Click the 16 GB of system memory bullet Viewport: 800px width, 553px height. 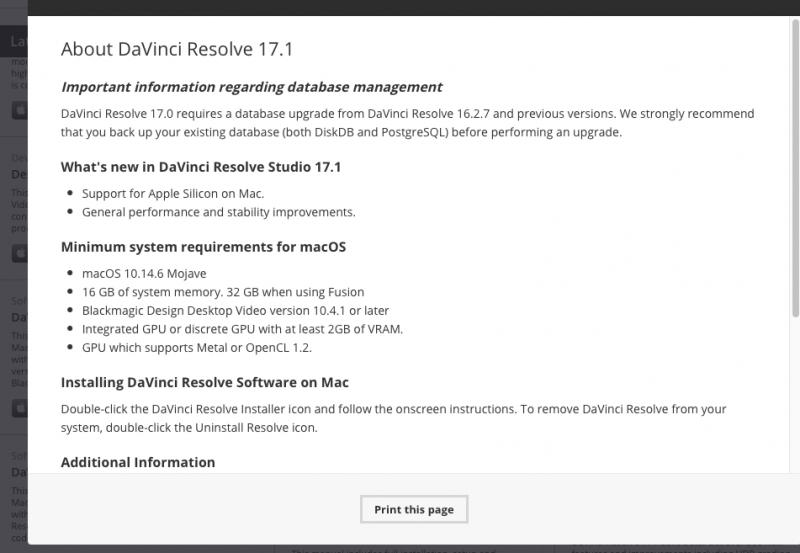(223, 292)
